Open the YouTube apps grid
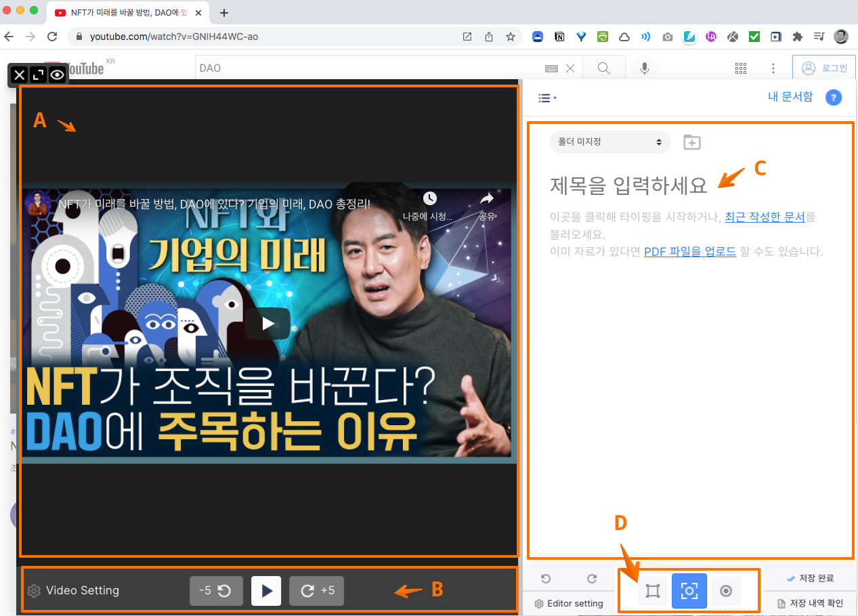 [x=741, y=68]
